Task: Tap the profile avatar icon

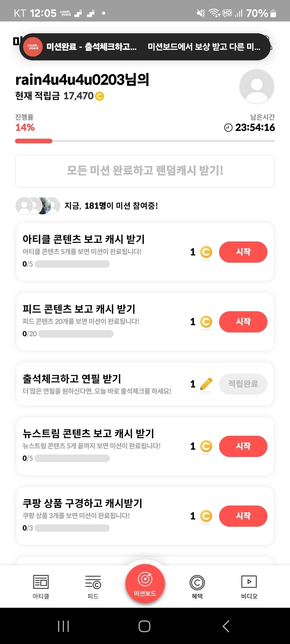Action: pyautogui.click(x=257, y=86)
